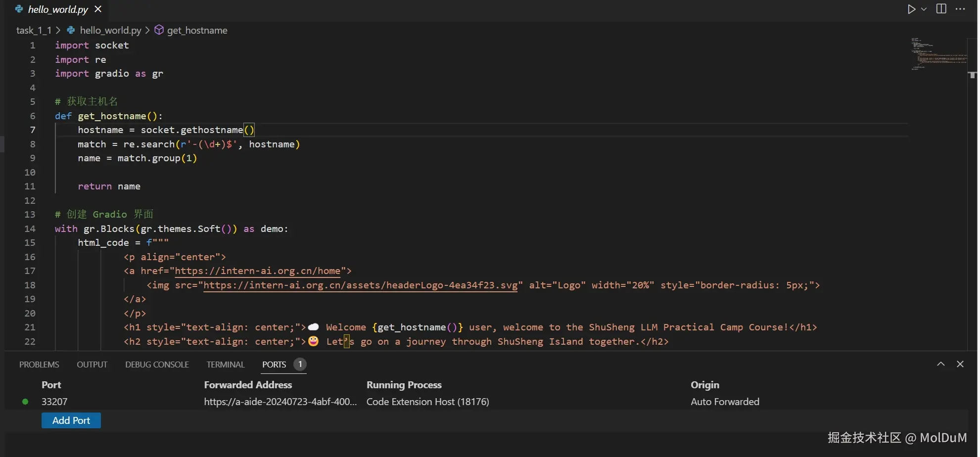Open the editor More Actions menu
The width and height of the screenshot is (980, 457).
(960, 9)
